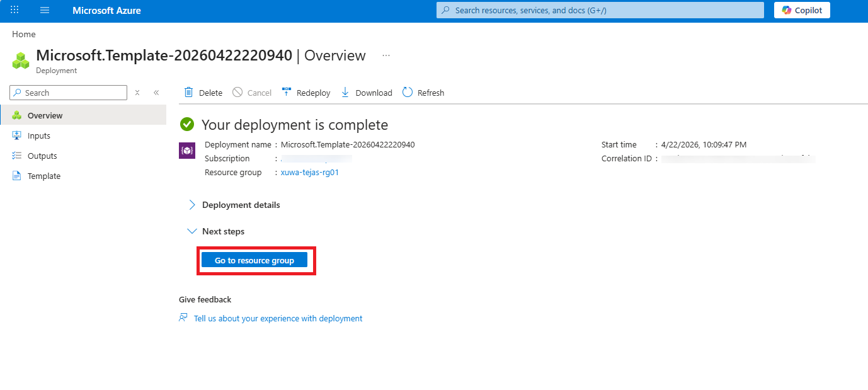Screen dimensions: 868x390
Task: Click the Download toolbar label
Action: 374,93
